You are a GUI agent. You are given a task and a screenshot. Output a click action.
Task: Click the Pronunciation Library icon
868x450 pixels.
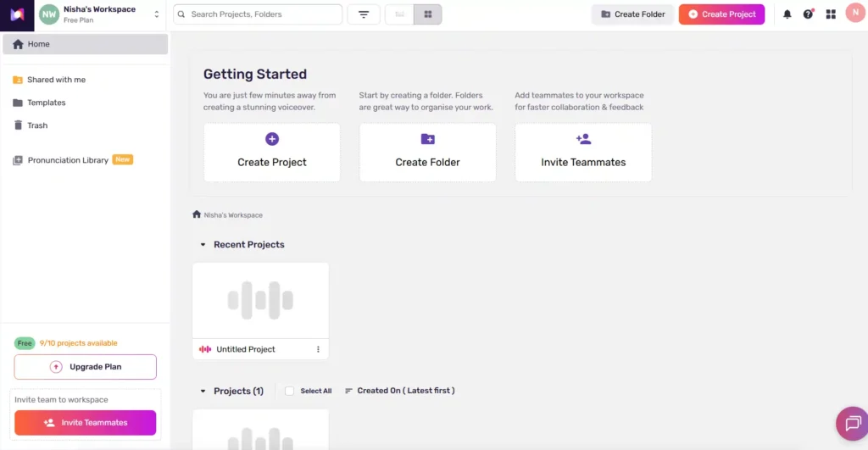pos(18,160)
